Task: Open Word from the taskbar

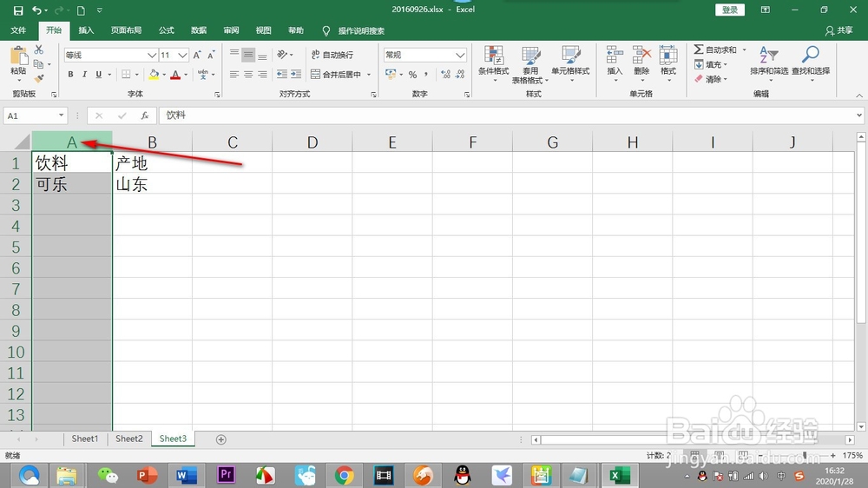Action: [x=186, y=476]
